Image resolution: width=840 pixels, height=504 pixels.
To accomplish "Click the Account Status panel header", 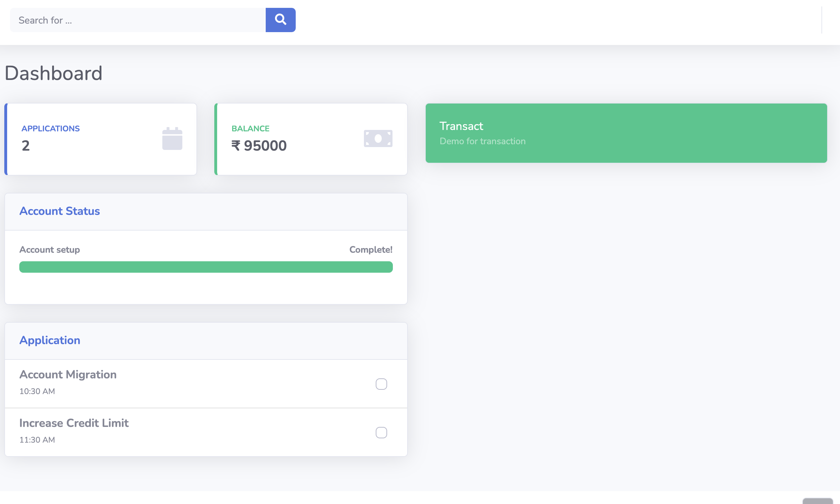I will coord(60,211).
